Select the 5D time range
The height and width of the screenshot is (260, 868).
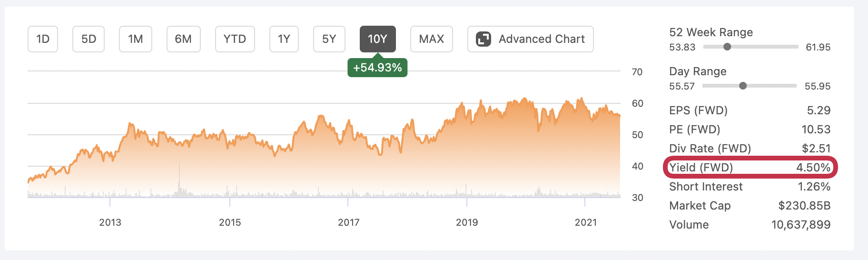(x=89, y=39)
